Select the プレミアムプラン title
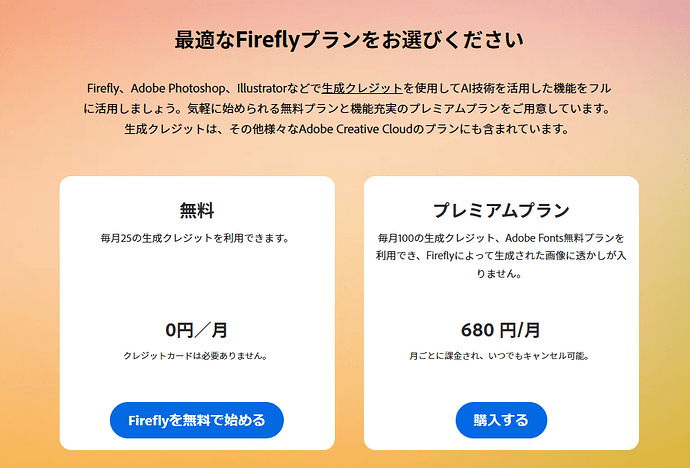Viewport: 690px width, 468px height. click(501, 210)
